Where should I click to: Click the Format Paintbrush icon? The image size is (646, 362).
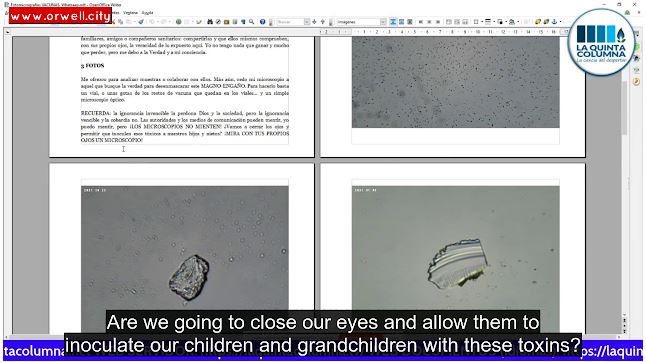point(141,21)
